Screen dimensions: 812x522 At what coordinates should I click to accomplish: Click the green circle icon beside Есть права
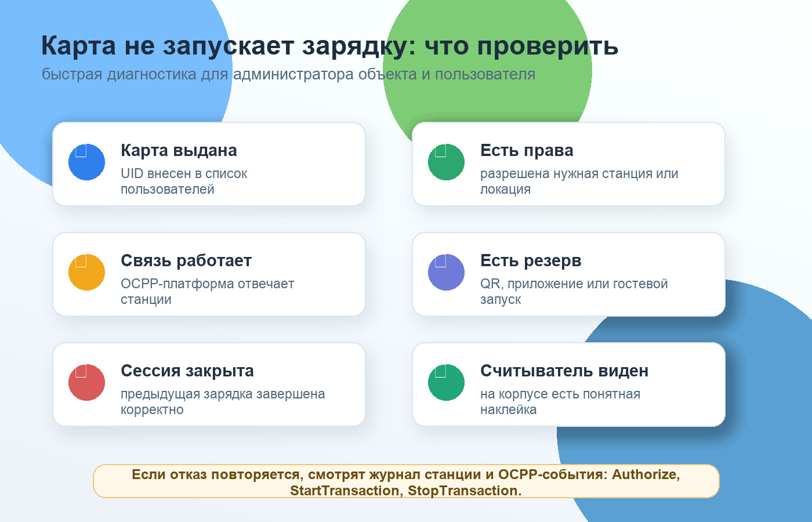(446, 162)
